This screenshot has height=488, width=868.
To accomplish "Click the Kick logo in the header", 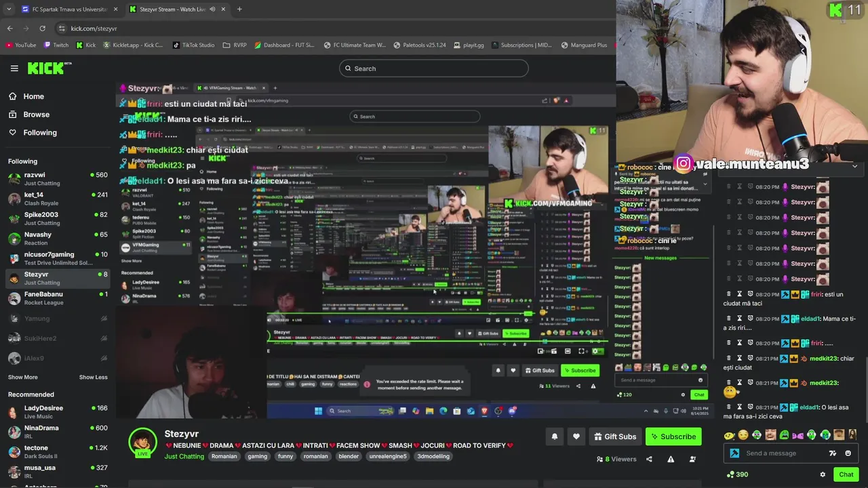I will (x=49, y=68).
